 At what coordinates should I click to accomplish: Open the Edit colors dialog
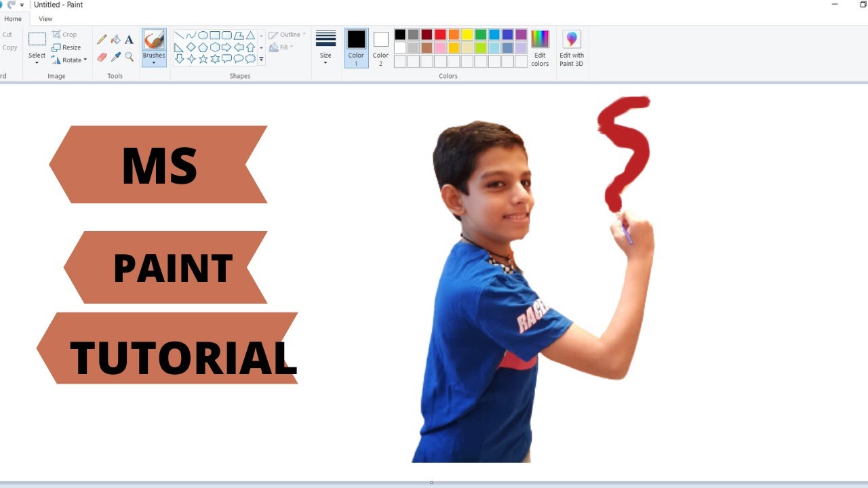point(540,49)
